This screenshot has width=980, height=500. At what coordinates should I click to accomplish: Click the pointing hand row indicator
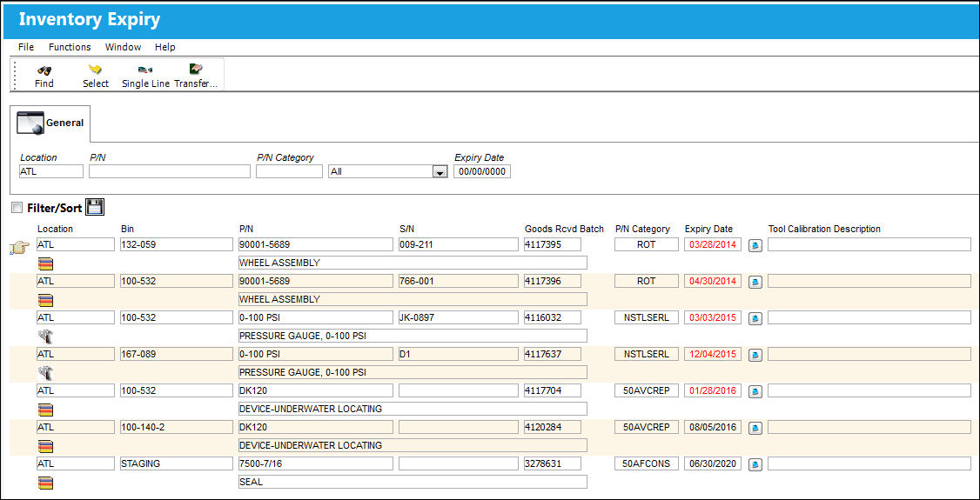[x=17, y=249]
